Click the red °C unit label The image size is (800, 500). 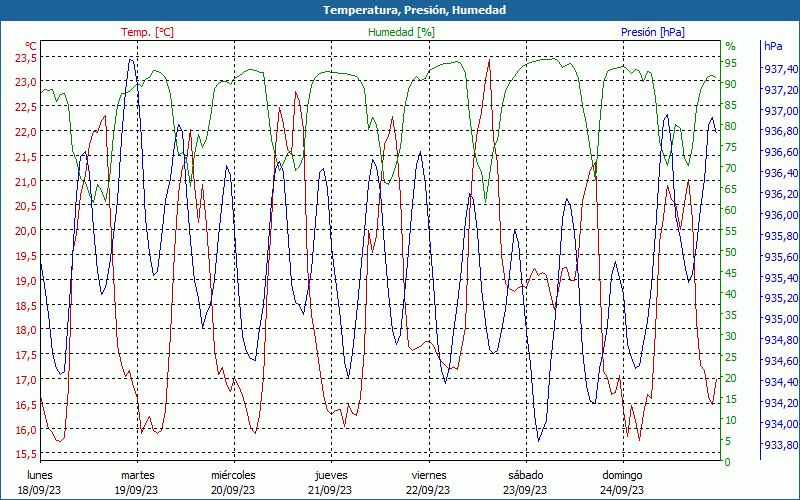coord(31,46)
